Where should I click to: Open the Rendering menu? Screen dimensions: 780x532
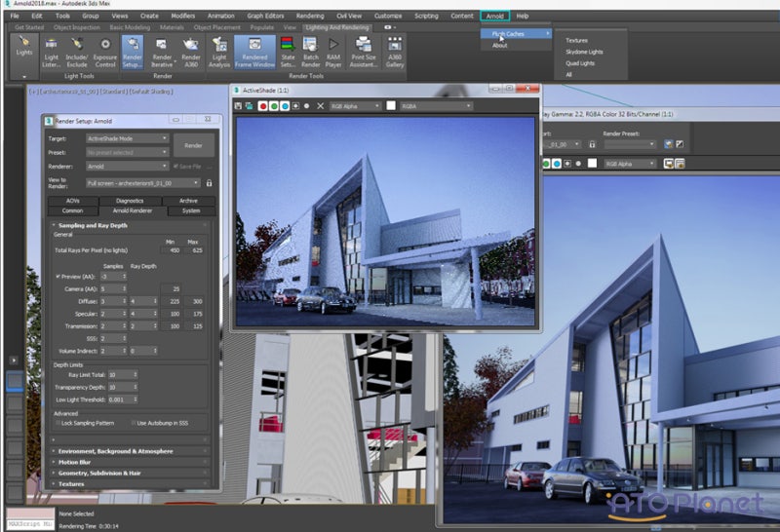click(310, 16)
